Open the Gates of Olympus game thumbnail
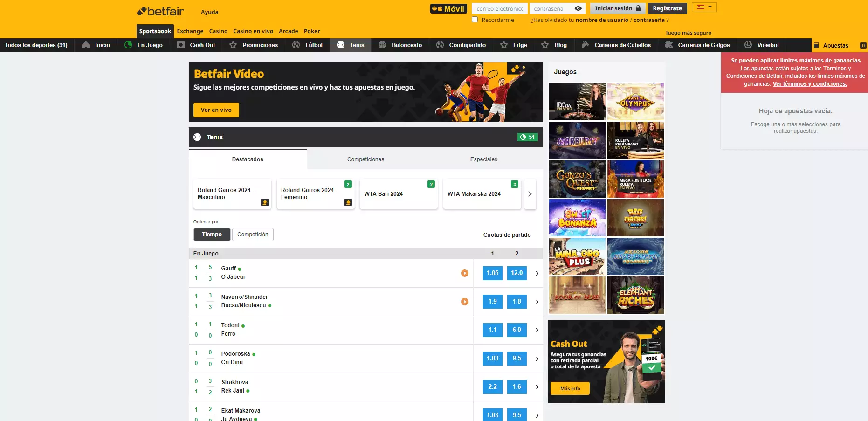 point(635,102)
